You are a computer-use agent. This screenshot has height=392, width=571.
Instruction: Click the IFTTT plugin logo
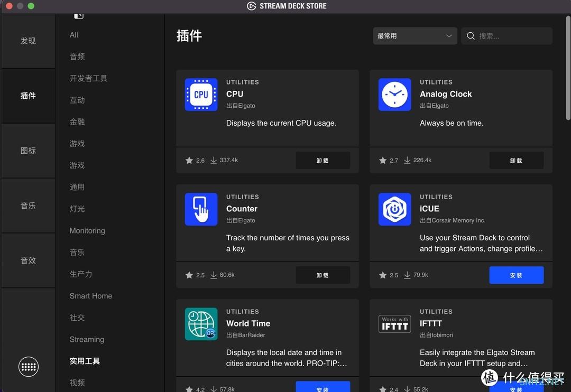click(395, 323)
